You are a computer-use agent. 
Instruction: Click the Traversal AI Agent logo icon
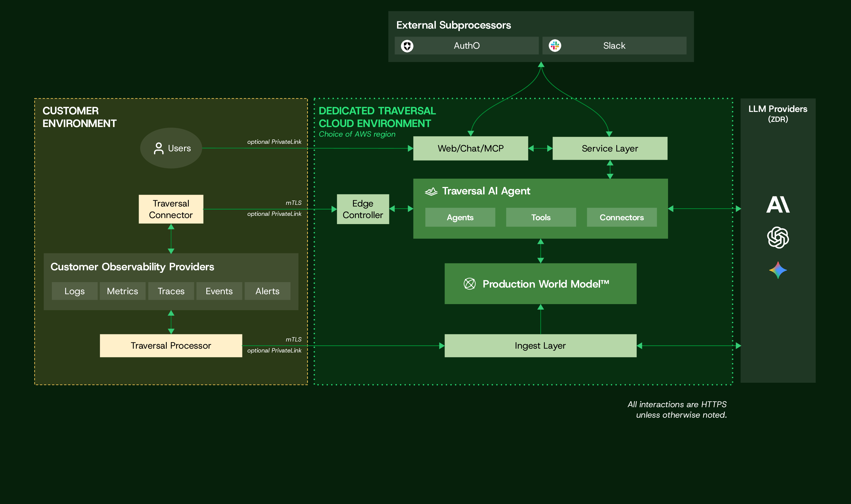tap(431, 192)
